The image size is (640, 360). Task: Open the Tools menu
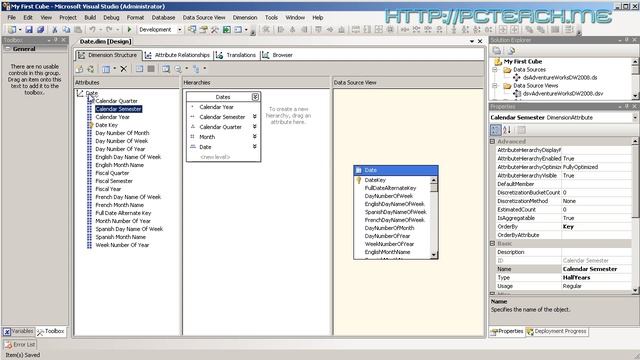tap(271, 18)
